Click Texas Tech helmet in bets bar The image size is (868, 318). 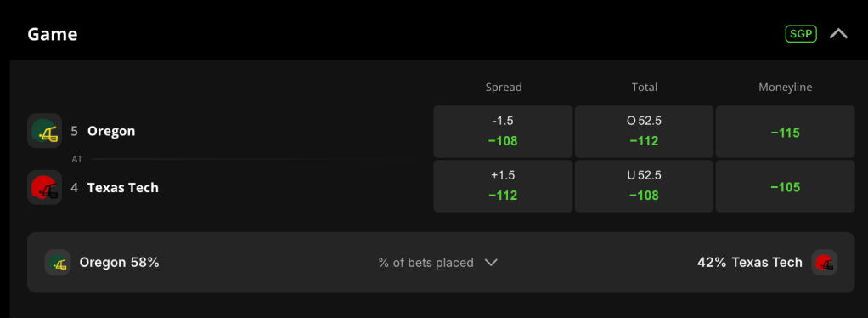(825, 263)
